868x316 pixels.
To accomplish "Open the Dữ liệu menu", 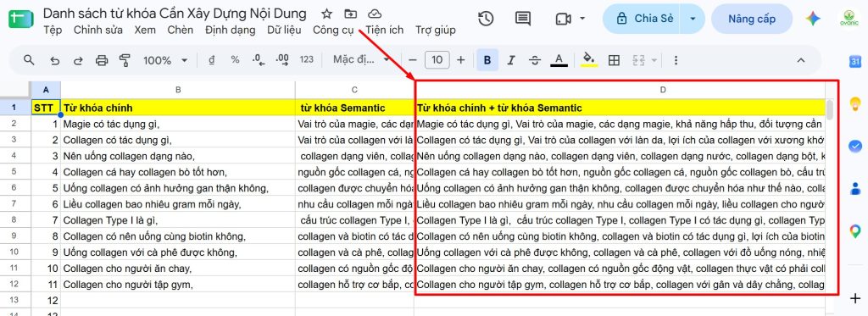I will 284,30.
